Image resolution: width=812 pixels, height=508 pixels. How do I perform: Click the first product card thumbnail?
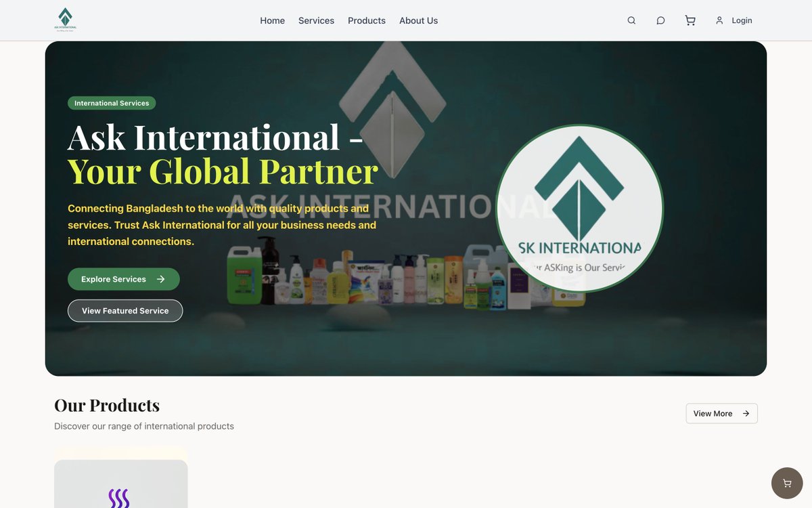[121, 484]
